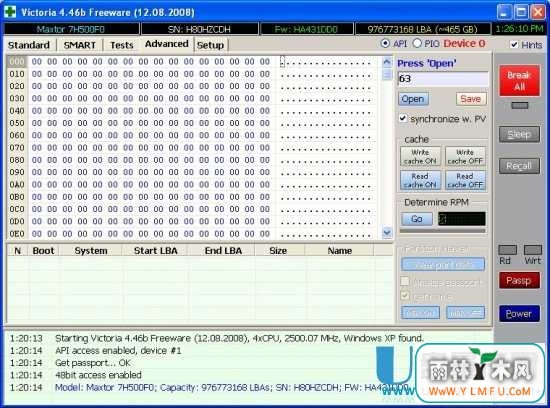Turn Read cache ON
550x408 pixels.
click(x=420, y=180)
